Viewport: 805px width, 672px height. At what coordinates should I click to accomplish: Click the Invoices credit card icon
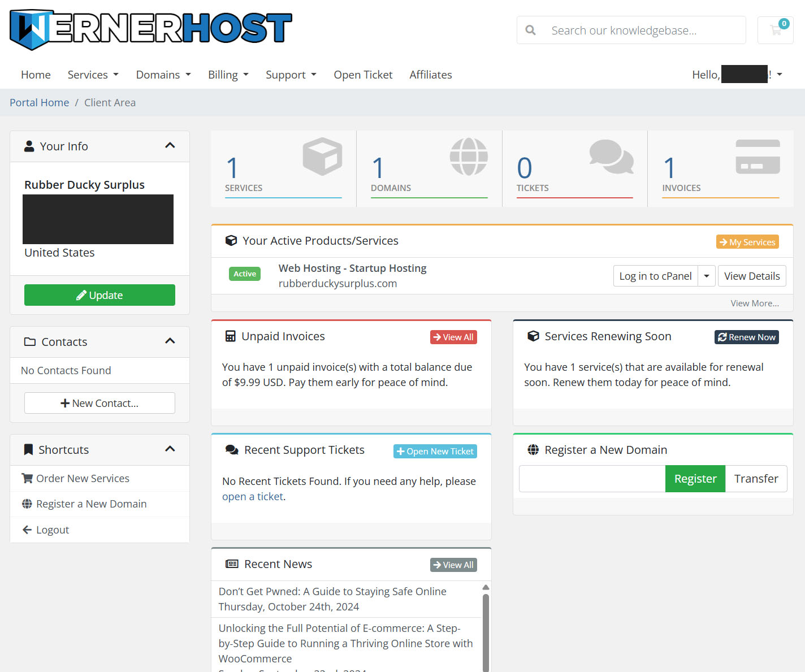(758, 157)
